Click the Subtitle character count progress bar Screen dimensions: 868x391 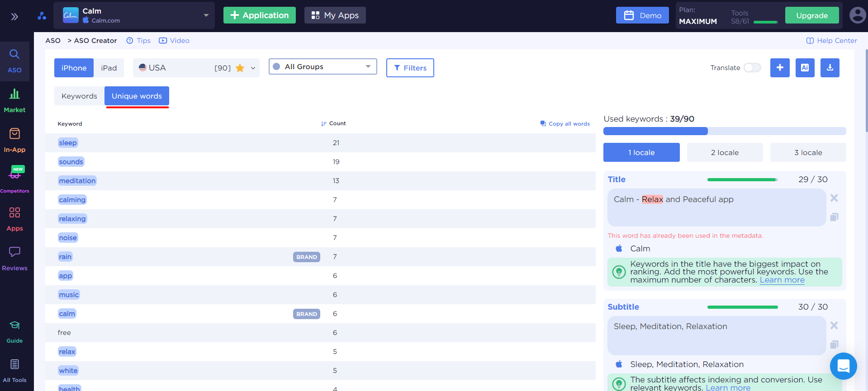pyautogui.click(x=743, y=307)
